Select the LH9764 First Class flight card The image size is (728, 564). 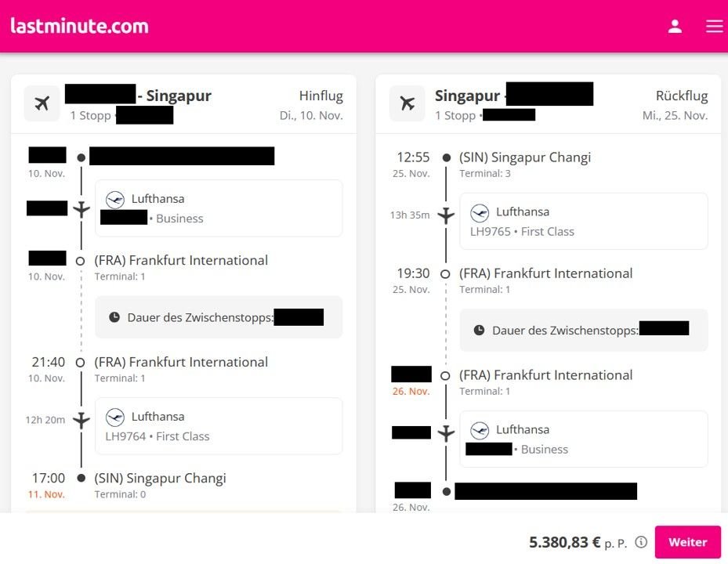point(219,426)
